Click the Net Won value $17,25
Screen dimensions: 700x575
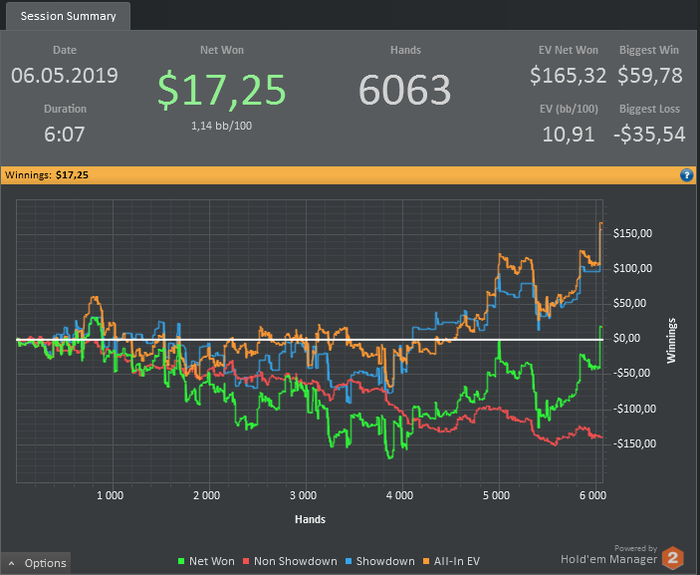click(x=221, y=91)
